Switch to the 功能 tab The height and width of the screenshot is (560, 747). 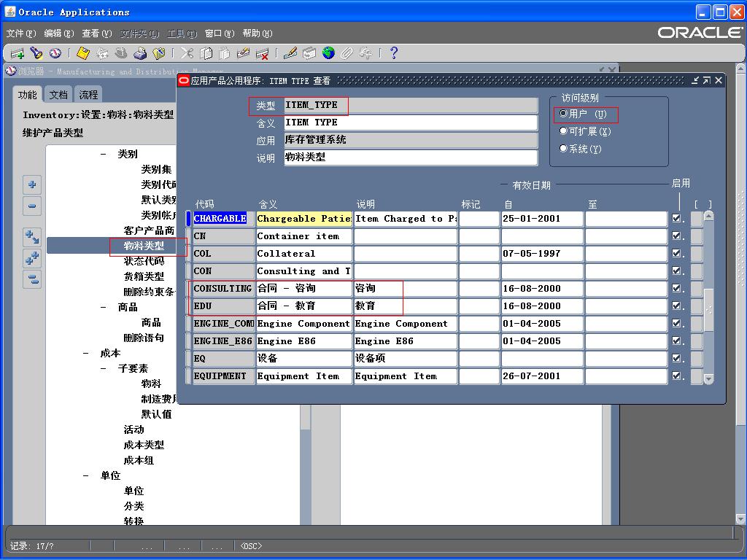[28, 95]
